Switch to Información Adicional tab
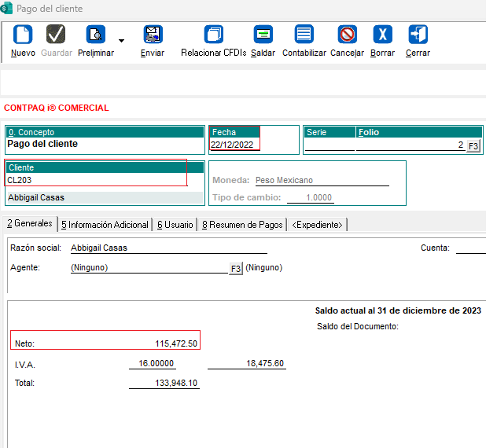The image size is (497, 448). tap(105, 225)
